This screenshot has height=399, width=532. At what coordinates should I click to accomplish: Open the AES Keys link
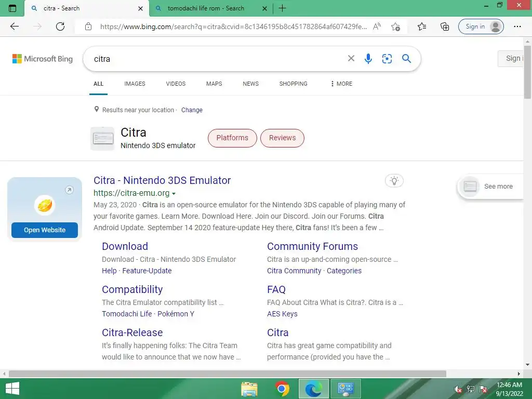coord(282,313)
